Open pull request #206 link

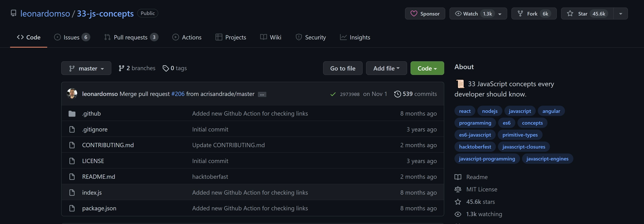click(178, 94)
